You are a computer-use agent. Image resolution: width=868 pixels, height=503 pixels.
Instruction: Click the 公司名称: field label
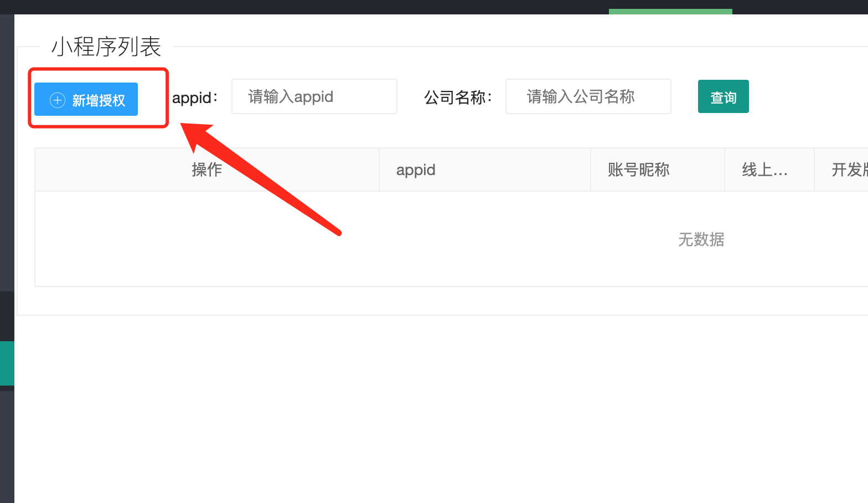point(458,97)
